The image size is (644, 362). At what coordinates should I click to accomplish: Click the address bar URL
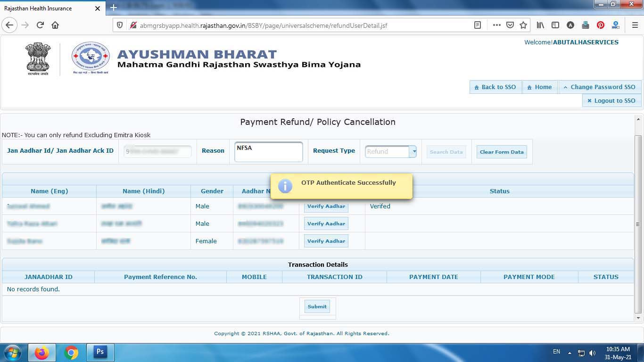[264, 25]
